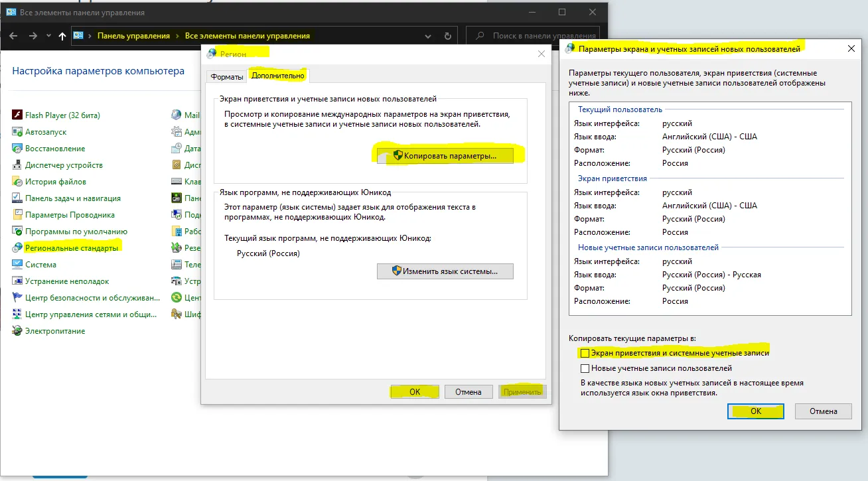Click the Диспетчер устройств link
868x481 pixels.
click(x=64, y=165)
